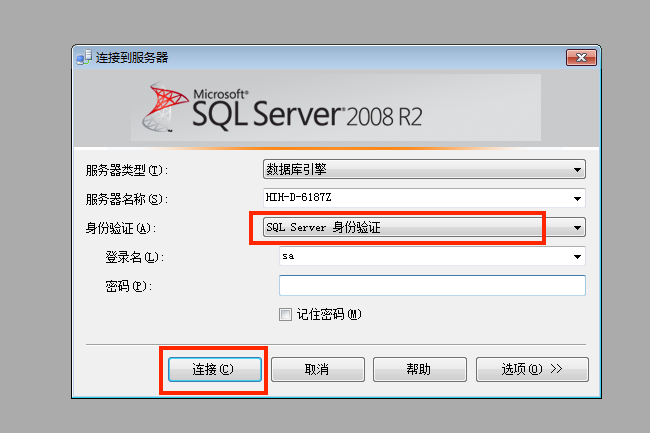The height and width of the screenshot is (433, 650).
Task: Close the 连接到服务器 dialog
Action: click(x=581, y=58)
